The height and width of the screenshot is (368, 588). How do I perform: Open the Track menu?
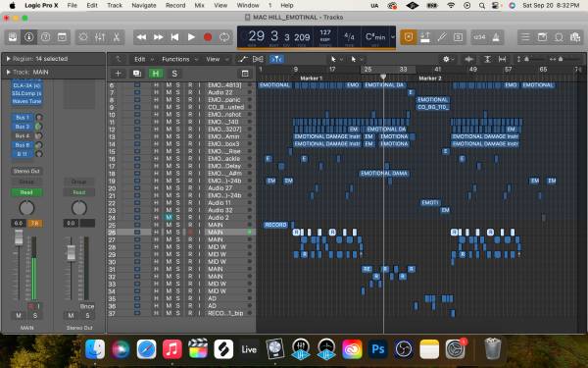click(x=115, y=5)
